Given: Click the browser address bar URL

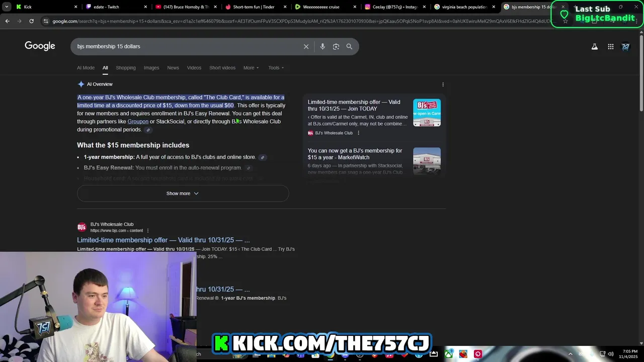Looking at the screenshot, I should coord(301,21).
